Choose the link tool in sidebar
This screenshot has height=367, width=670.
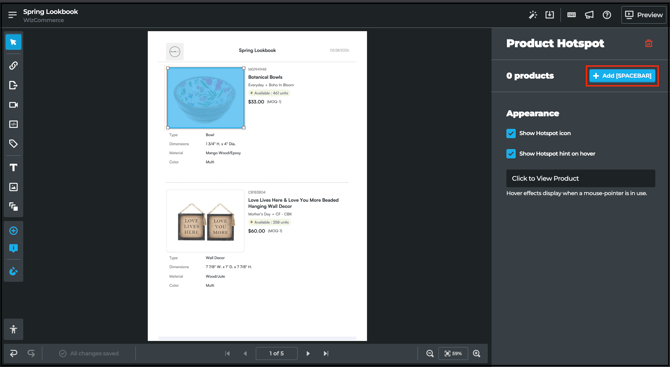click(13, 65)
